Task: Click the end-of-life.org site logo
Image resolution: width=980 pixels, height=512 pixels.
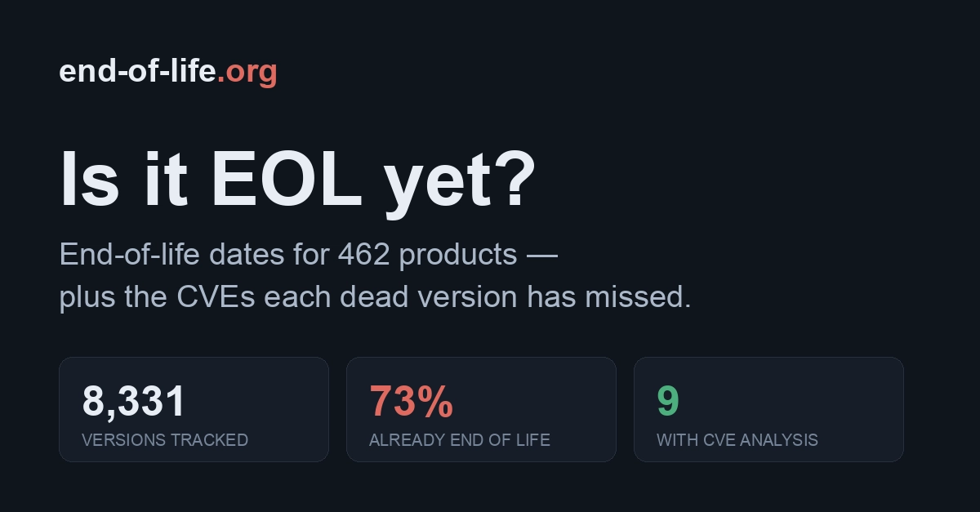Action: pyautogui.click(x=168, y=72)
